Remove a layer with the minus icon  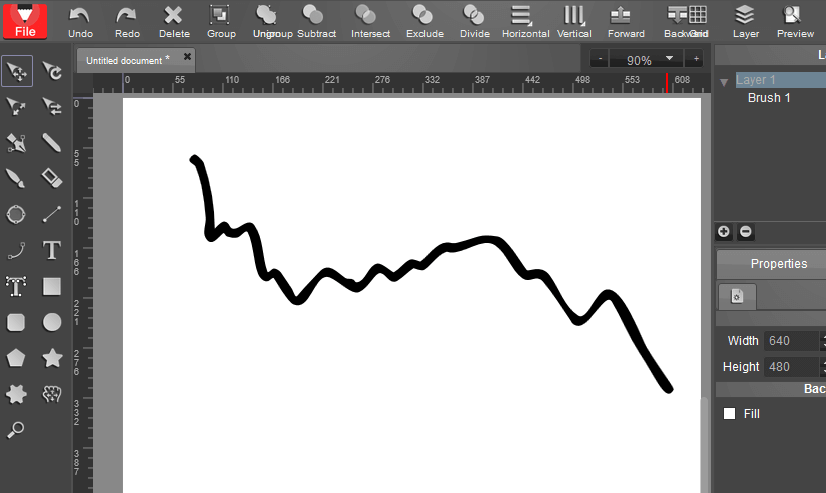(x=746, y=232)
